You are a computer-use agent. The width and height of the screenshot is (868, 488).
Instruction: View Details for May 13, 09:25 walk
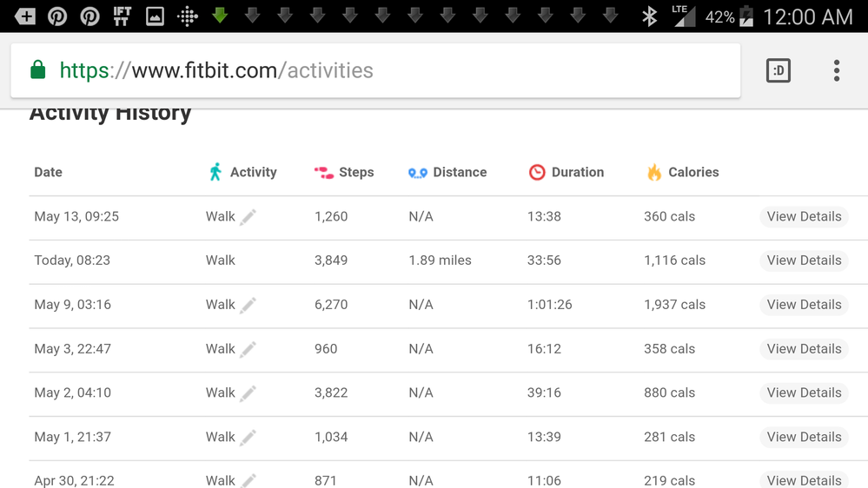(804, 216)
